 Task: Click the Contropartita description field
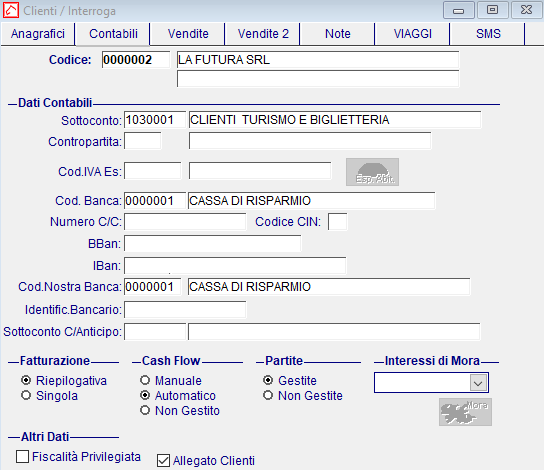(310, 141)
